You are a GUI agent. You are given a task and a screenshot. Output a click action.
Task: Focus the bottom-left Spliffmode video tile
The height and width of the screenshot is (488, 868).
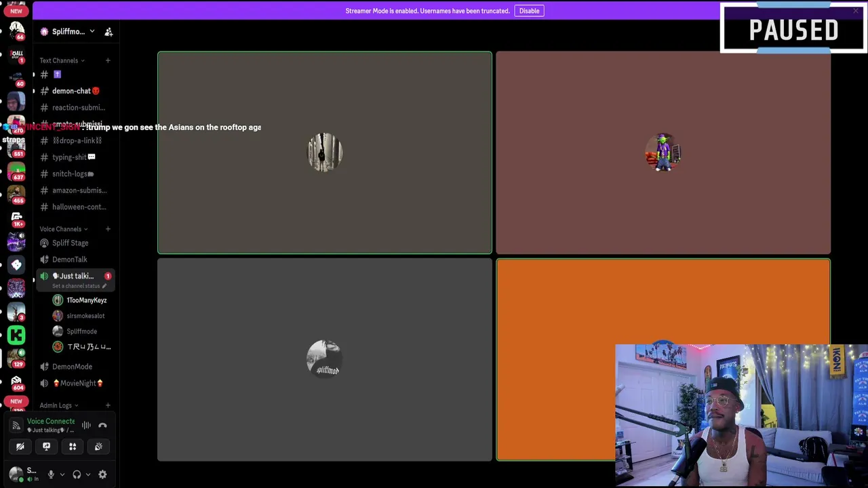click(x=325, y=360)
